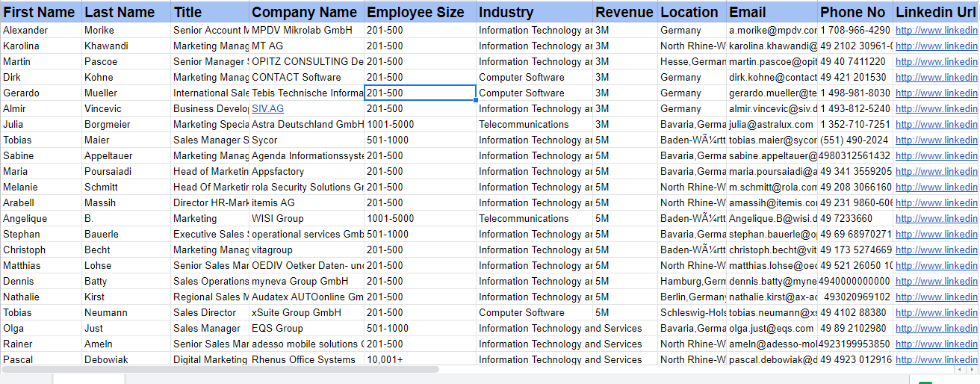Select Computer Software cell in Dirk's row
This screenshot has height=384, width=980.
click(x=536, y=77)
